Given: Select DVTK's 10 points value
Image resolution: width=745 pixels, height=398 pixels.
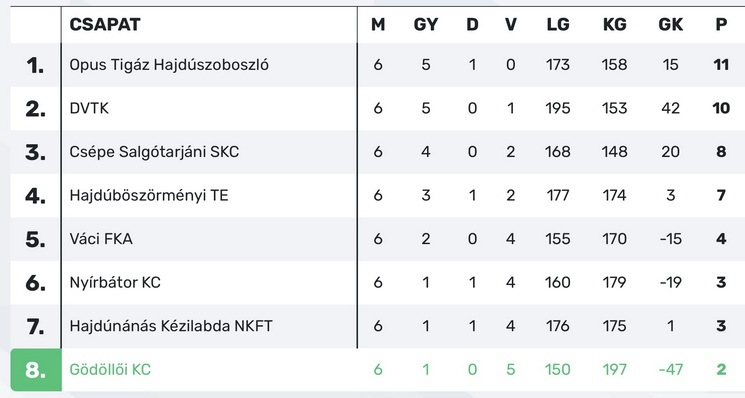Looking at the screenshot, I should (721, 108).
